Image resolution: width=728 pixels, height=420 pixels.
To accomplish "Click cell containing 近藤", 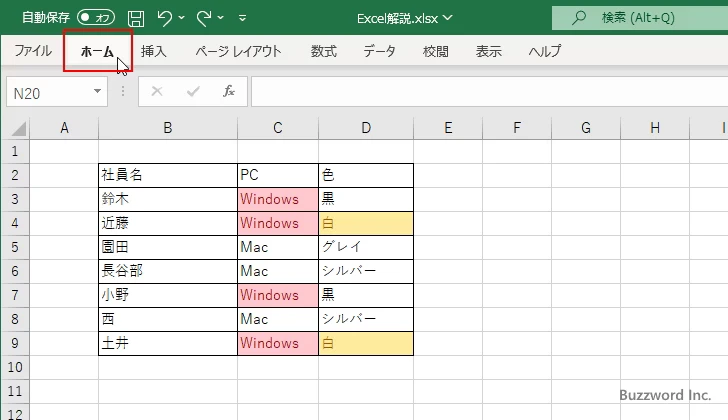I will (x=168, y=223).
